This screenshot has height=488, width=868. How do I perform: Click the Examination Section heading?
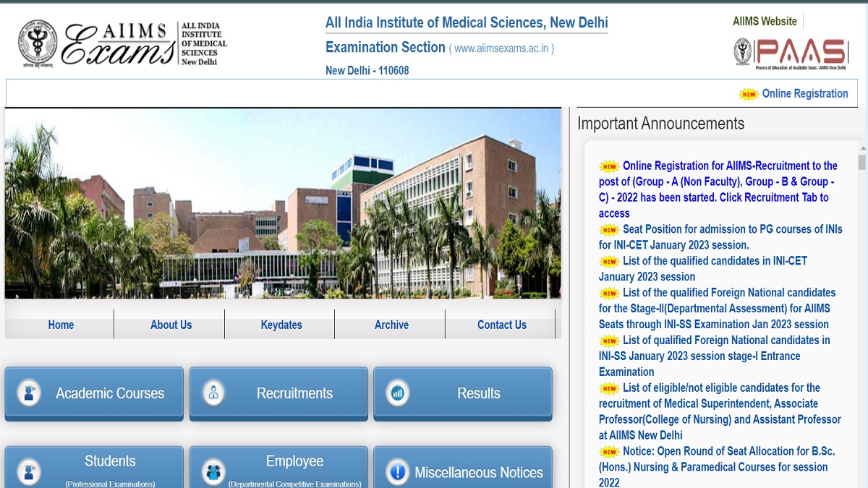pyautogui.click(x=386, y=47)
